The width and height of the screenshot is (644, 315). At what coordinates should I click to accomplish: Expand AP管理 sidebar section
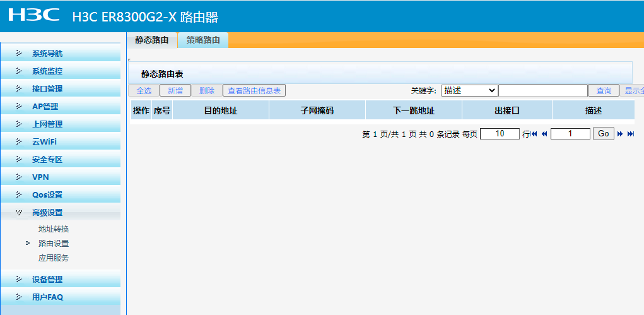point(61,107)
